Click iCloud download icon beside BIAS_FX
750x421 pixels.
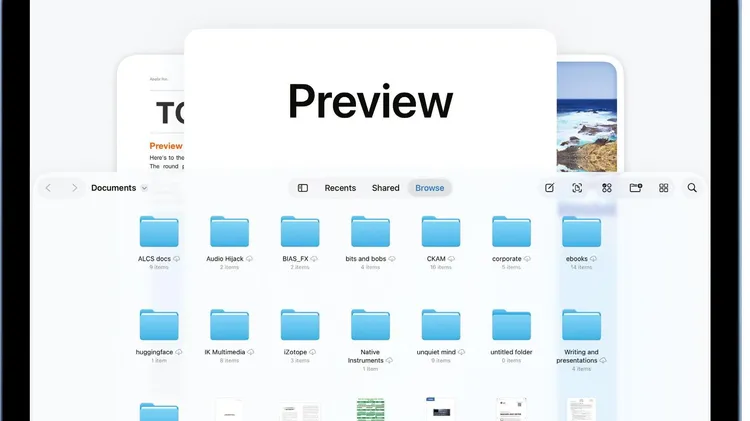tap(316, 259)
